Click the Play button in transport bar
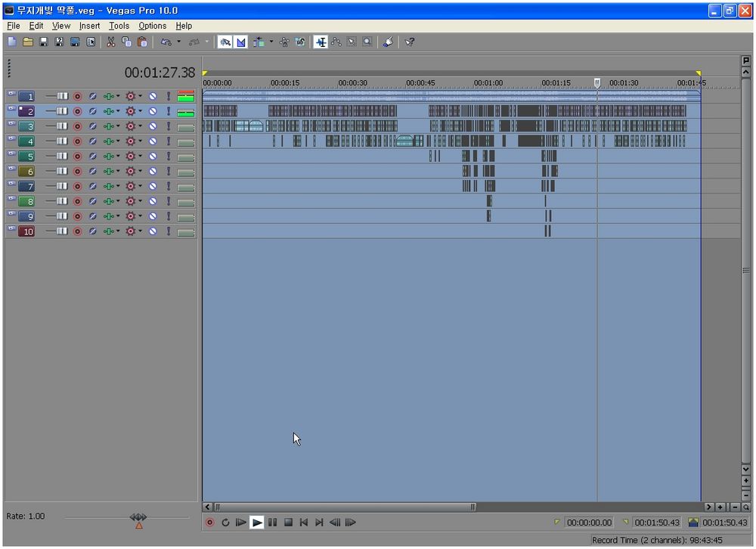Viewport: 756px width, 549px height. [x=257, y=523]
